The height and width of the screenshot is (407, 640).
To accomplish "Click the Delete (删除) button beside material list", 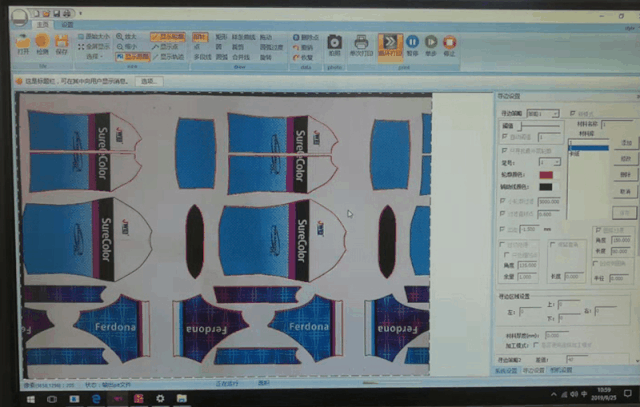I will tap(624, 159).
